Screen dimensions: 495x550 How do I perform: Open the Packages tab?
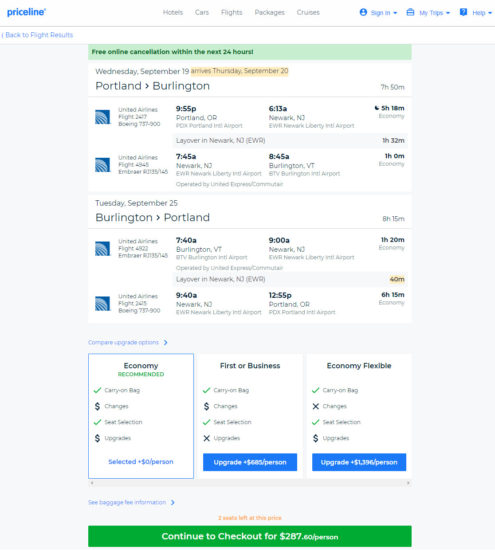(269, 12)
